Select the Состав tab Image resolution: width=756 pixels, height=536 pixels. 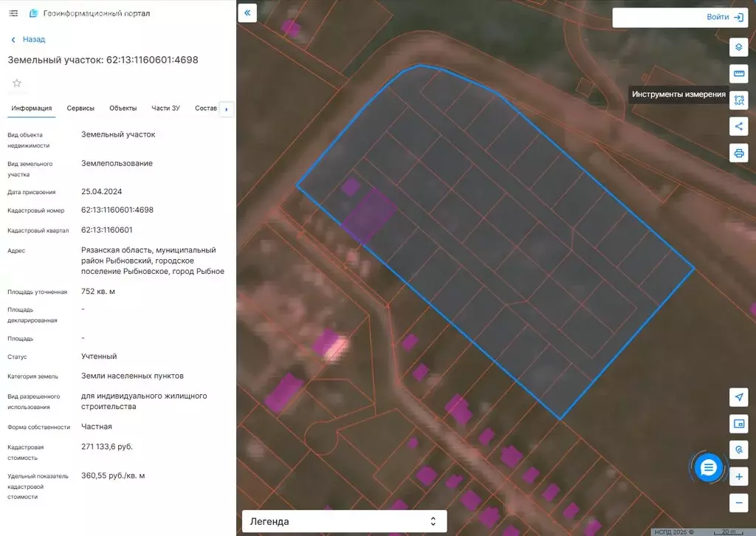pyautogui.click(x=206, y=109)
